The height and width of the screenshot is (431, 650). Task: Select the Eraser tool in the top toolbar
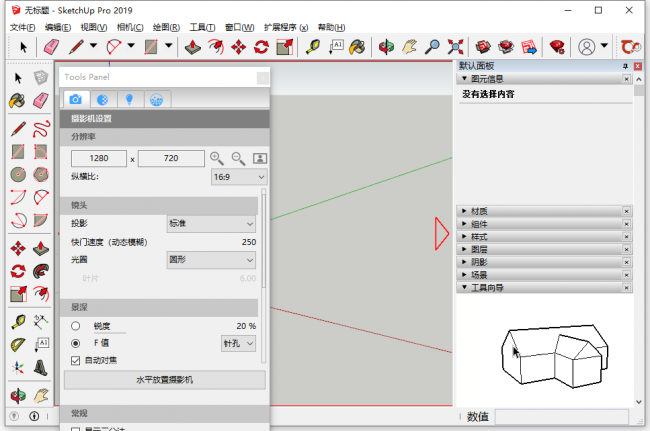click(51, 46)
